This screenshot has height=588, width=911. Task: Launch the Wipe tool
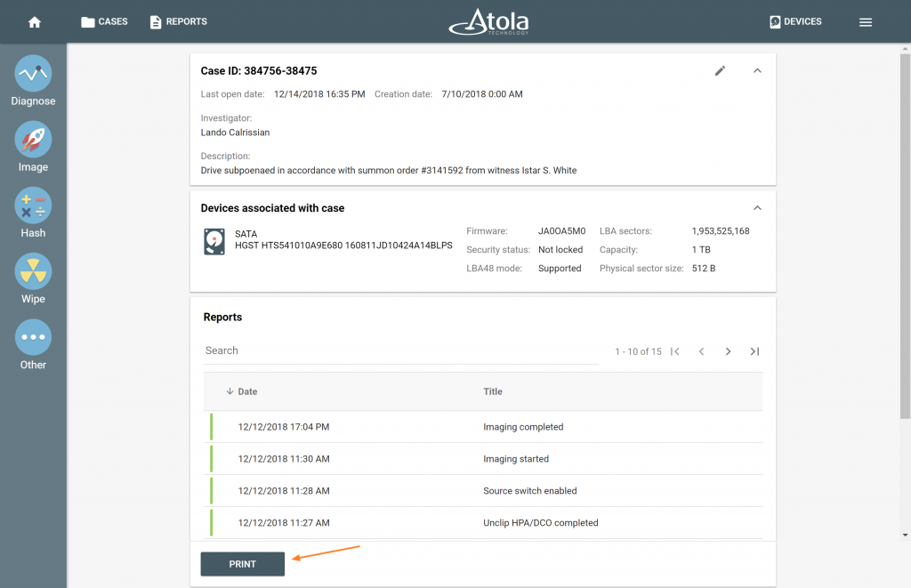click(33, 271)
